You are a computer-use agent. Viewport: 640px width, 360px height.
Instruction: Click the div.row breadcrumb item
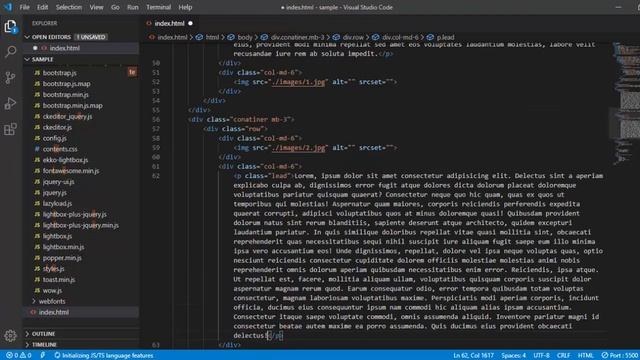[x=349, y=37]
